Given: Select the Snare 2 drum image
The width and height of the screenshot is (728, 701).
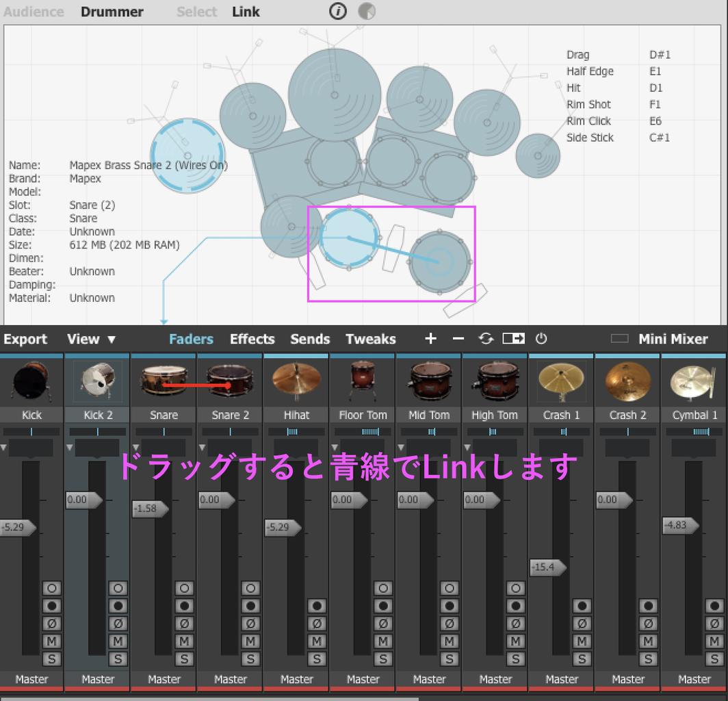Looking at the screenshot, I should tap(231, 382).
